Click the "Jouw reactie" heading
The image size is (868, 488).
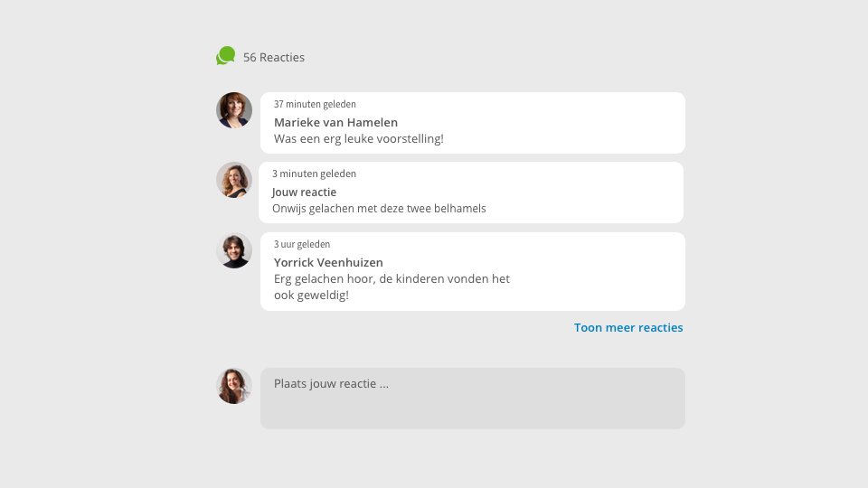click(x=304, y=192)
